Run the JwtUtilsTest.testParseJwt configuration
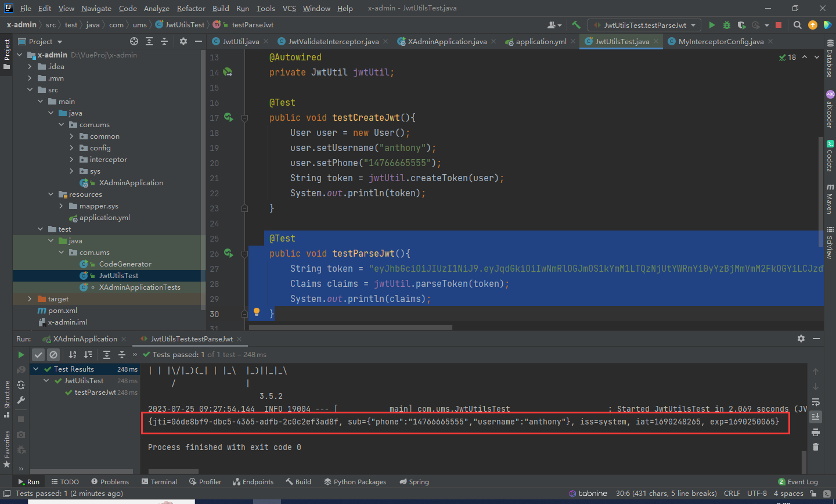The image size is (836, 504). 712,25
